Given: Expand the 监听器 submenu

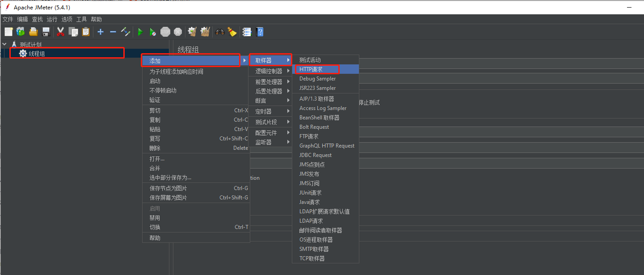Looking at the screenshot, I should click(x=271, y=142).
